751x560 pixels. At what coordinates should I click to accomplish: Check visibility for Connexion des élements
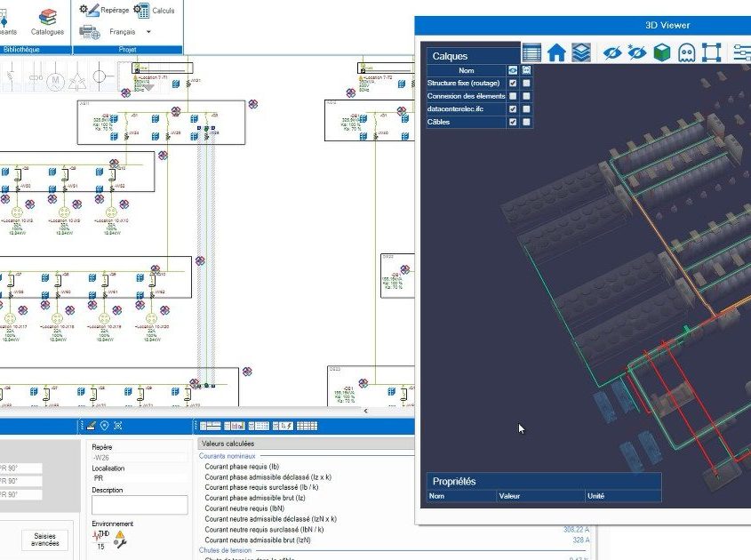pyautogui.click(x=513, y=96)
